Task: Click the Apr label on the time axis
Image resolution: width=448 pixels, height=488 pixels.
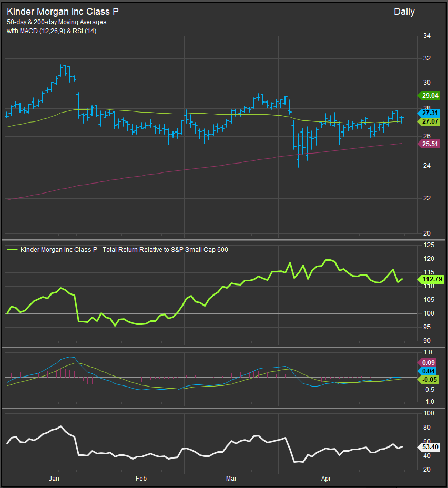Action: (325, 479)
